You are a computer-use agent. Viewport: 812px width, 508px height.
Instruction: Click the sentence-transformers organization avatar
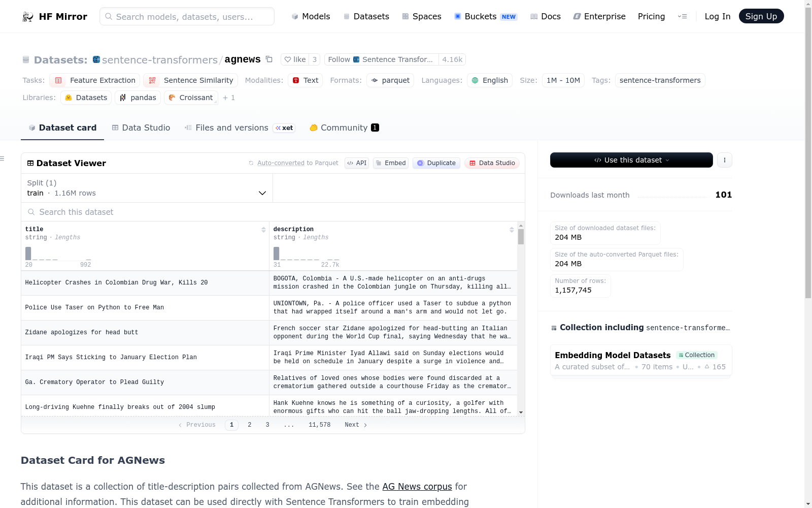click(x=96, y=59)
